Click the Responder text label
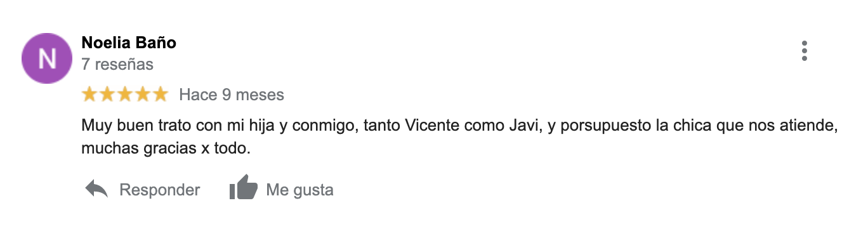 [160, 190]
